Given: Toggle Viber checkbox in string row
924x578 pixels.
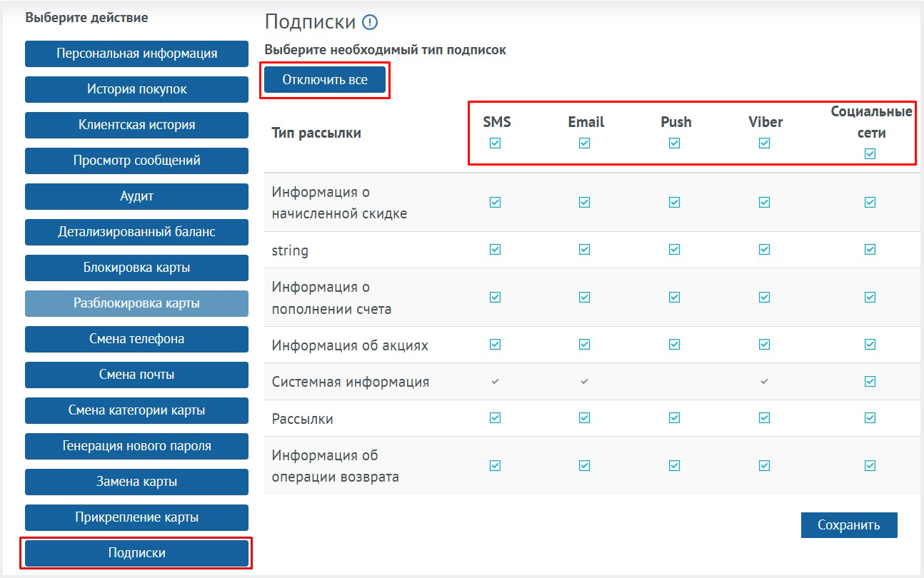Looking at the screenshot, I should click(765, 249).
